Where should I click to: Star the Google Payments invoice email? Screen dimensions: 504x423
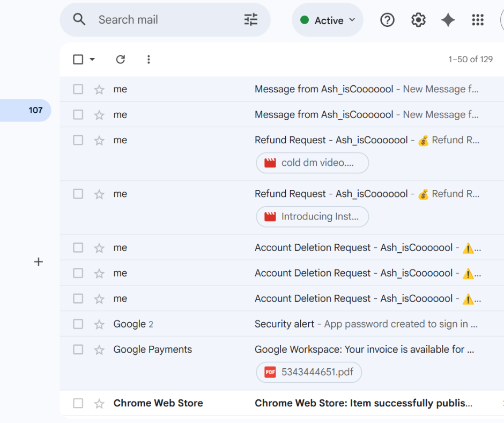pyautogui.click(x=99, y=349)
